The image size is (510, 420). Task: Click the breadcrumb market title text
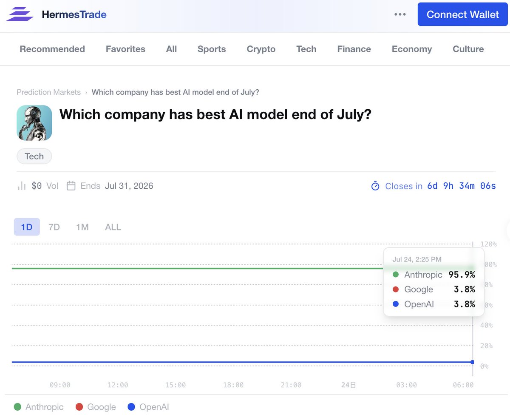pyautogui.click(x=176, y=92)
